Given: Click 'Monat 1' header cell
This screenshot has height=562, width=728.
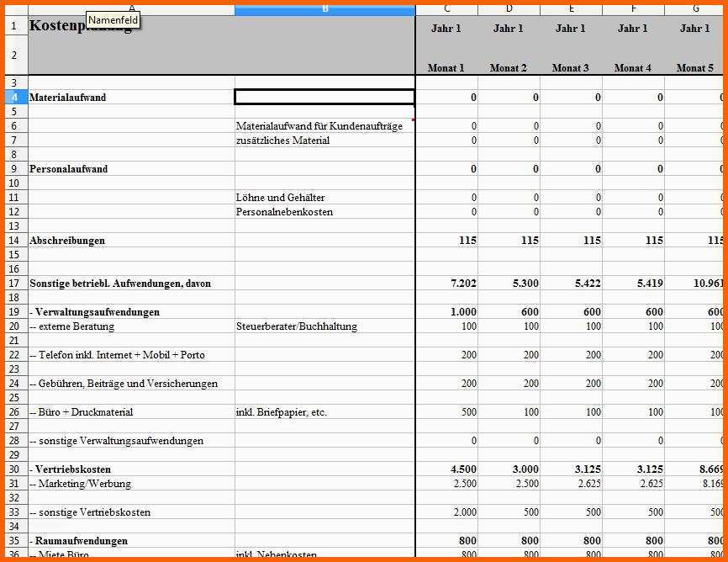Looking at the screenshot, I should point(446,56).
